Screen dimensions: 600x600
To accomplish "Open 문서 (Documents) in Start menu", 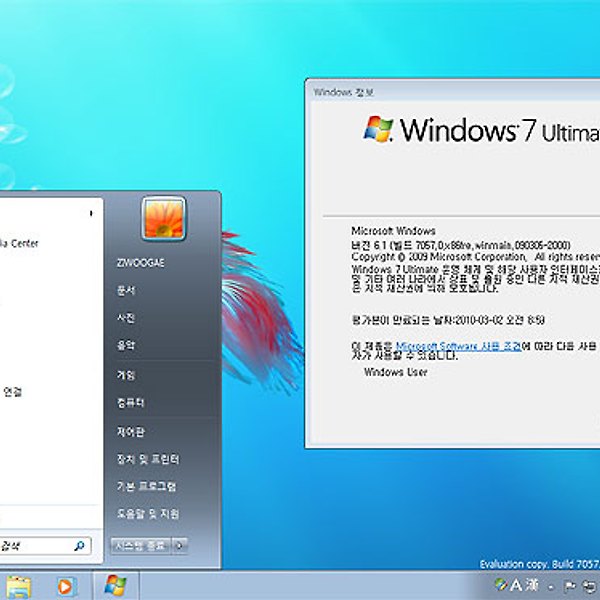I will click(126, 290).
